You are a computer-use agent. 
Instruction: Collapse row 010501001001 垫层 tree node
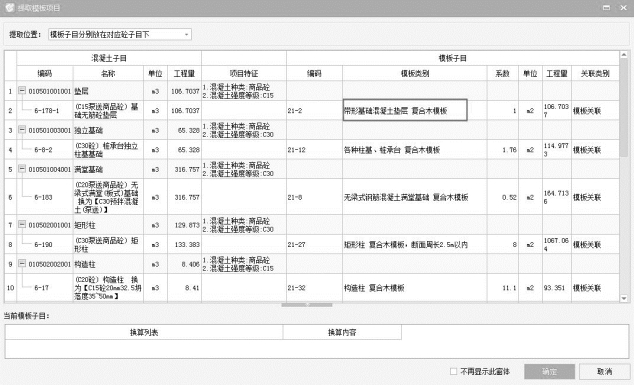tap(22, 91)
